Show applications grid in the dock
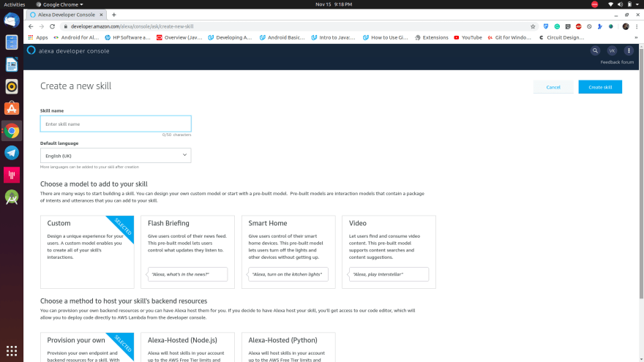 [x=12, y=351]
